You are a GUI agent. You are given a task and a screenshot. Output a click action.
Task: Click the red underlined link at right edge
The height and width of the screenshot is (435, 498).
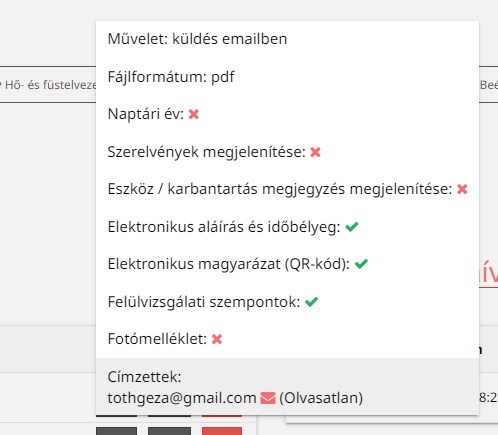(x=488, y=274)
